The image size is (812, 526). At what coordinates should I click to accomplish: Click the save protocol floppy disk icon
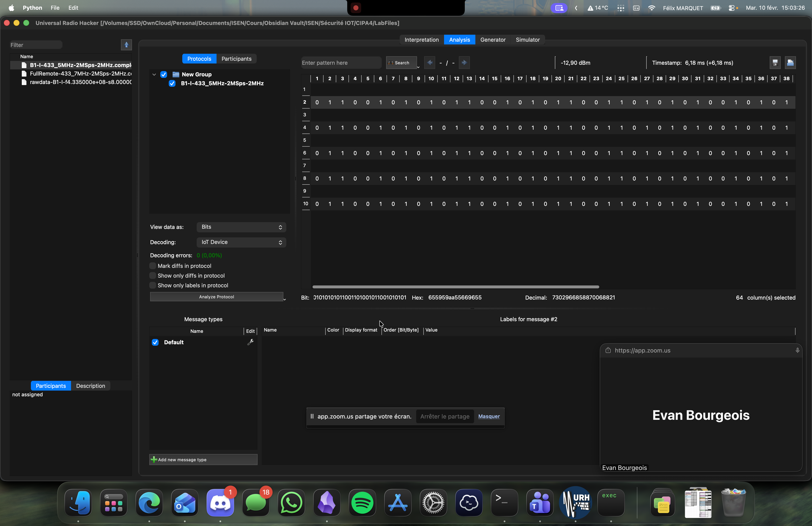click(x=775, y=62)
